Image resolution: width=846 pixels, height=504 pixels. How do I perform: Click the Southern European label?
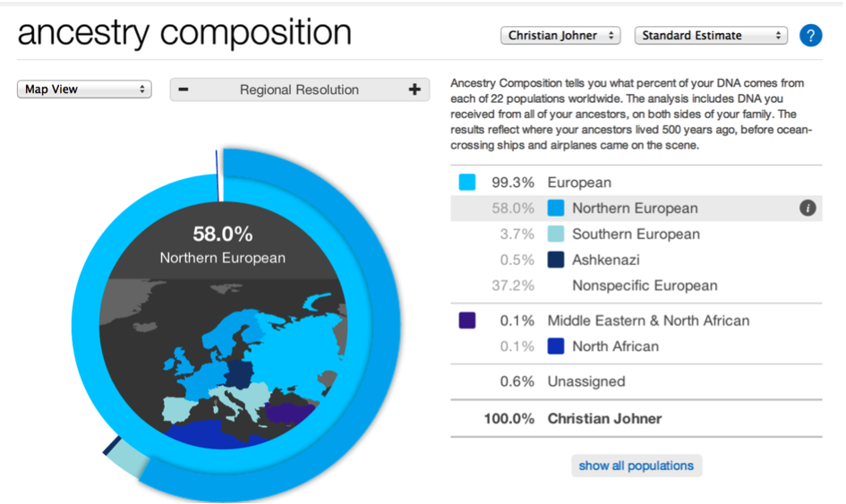coord(636,235)
